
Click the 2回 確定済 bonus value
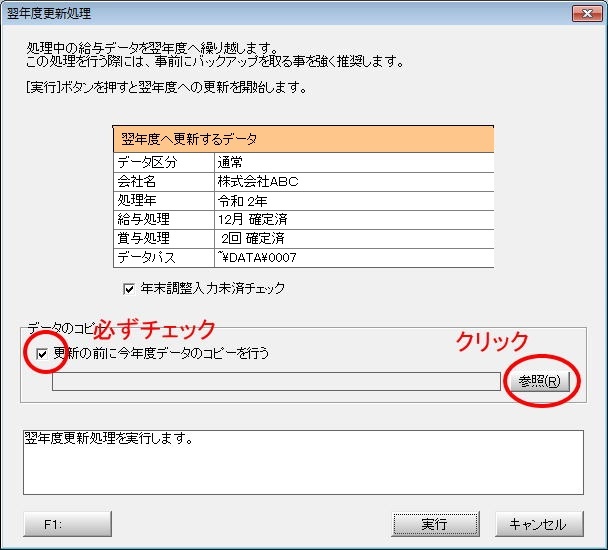pyautogui.click(x=354, y=239)
